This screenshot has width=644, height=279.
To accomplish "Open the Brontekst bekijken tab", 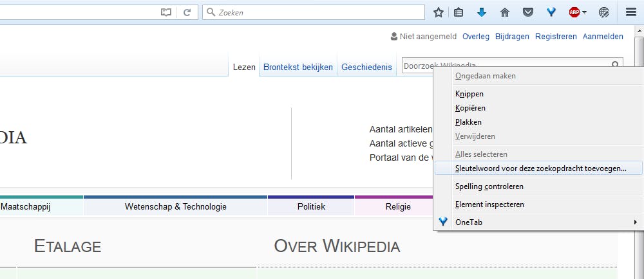I will pyautogui.click(x=298, y=67).
